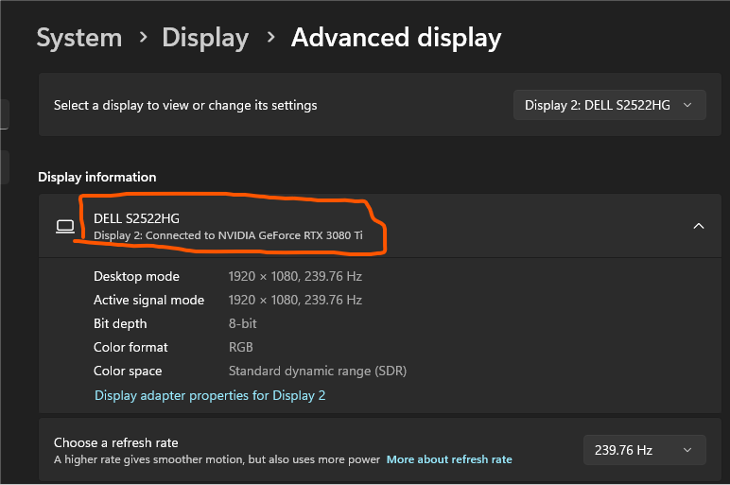Select the DELL S2522HG monitor name text
730x485 pixels.
click(137, 218)
